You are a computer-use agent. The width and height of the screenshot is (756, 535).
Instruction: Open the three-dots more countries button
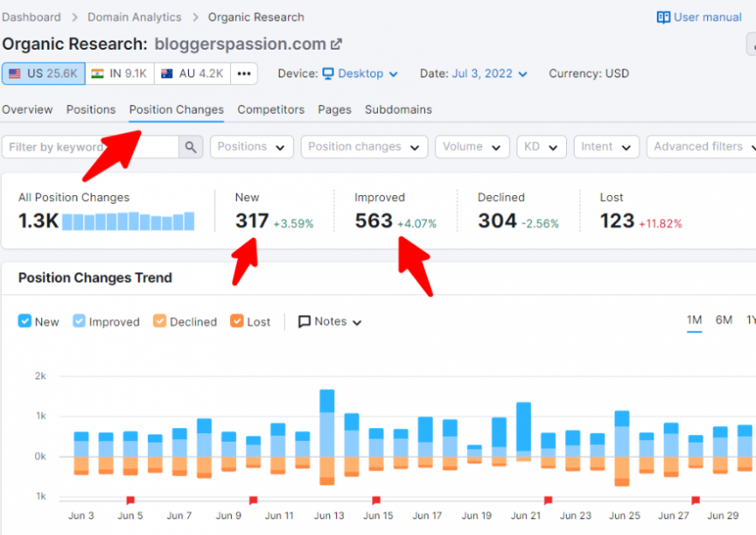pyautogui.click(x=244, y=74)
